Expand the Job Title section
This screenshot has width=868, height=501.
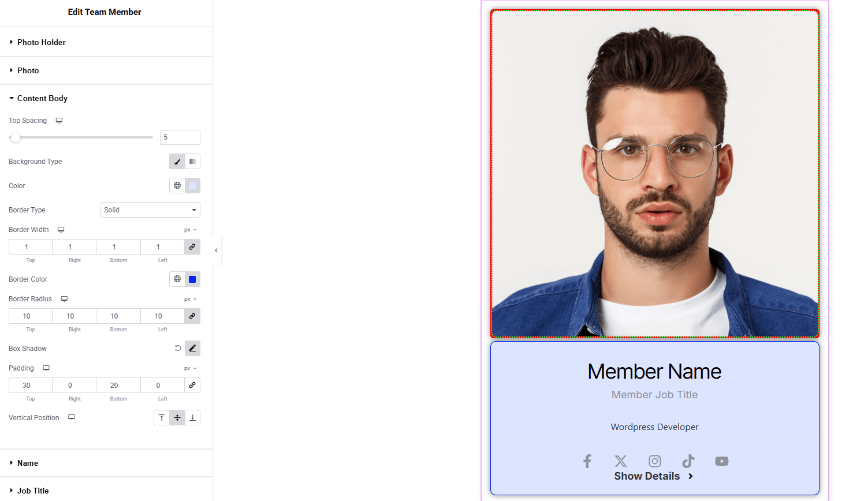point(33,491)
